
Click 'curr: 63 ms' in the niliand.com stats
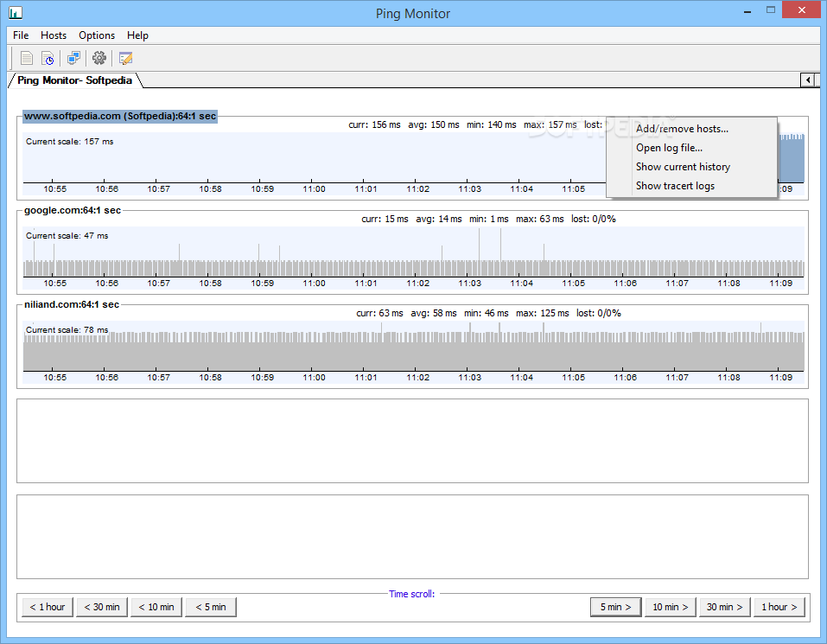pyautogui.click(x=379, y=313)
